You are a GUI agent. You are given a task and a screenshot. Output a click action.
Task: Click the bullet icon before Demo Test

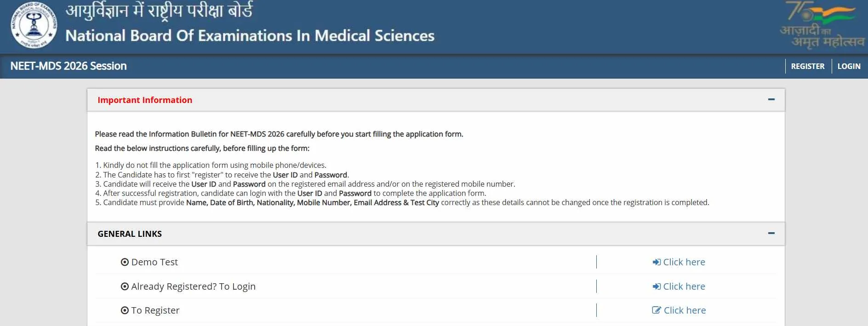pyautogui.click(x=125, y=262)
